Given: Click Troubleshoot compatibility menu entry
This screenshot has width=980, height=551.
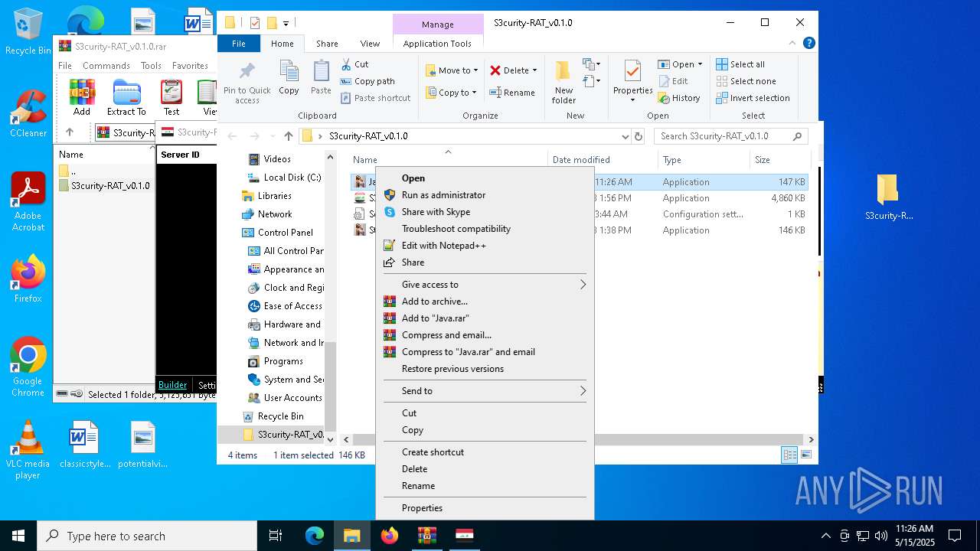Looking at the screenshot, I should tap(485, 229).
